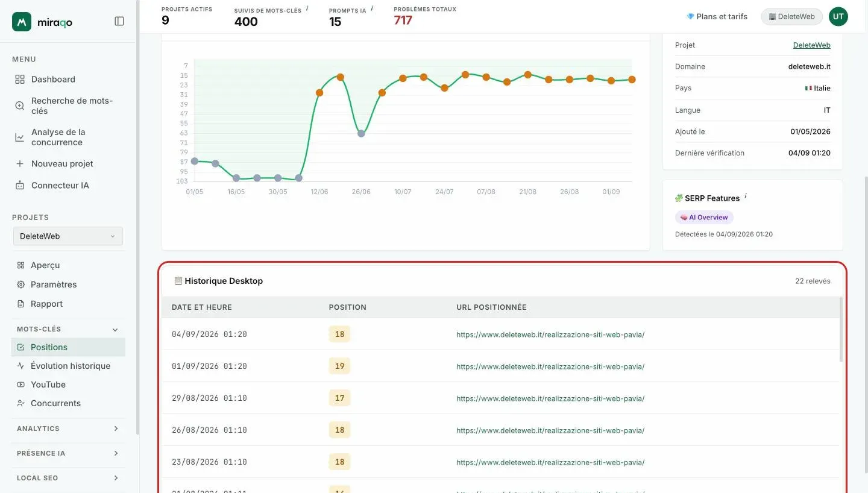
Task: Expand the PRÉSENCE IA section
Action: click(116, 453)
